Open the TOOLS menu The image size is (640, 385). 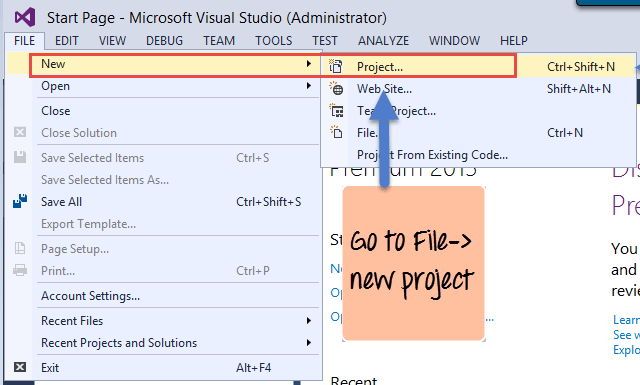[x=273, y=41]
